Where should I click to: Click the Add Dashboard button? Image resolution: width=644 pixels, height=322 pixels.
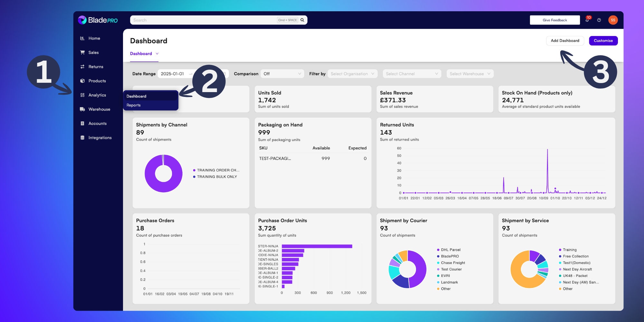[x=565, y=41]
